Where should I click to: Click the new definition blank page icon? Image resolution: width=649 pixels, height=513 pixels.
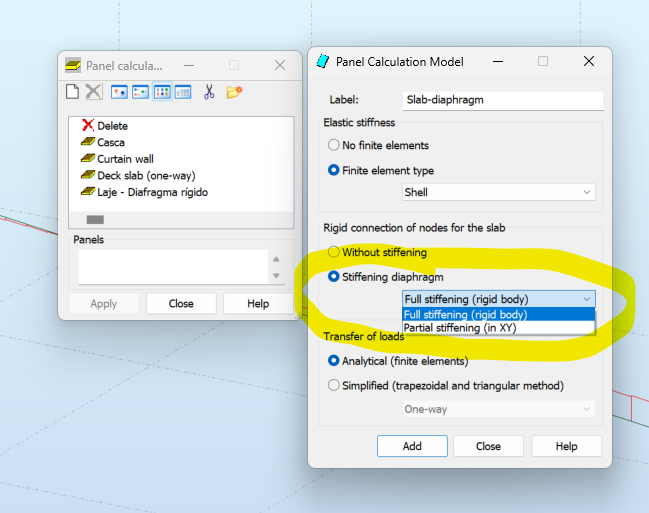coord(72,92)
